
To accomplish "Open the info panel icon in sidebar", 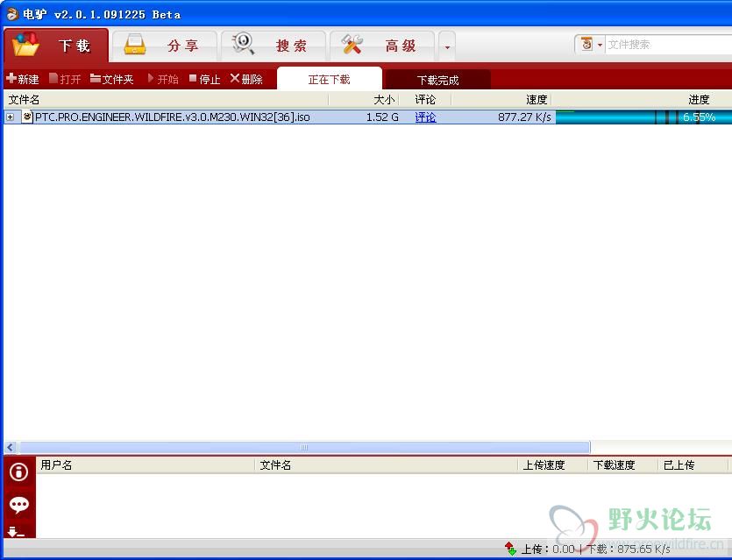I will 19,471.
